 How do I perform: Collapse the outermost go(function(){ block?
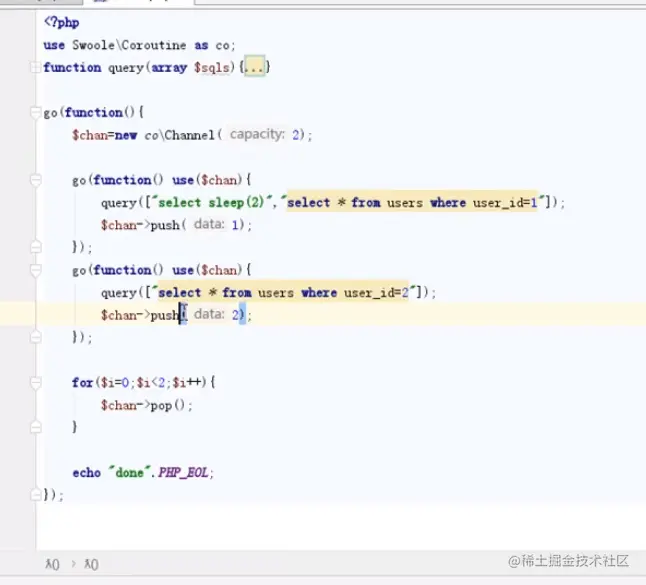click(x=35, y=112)
